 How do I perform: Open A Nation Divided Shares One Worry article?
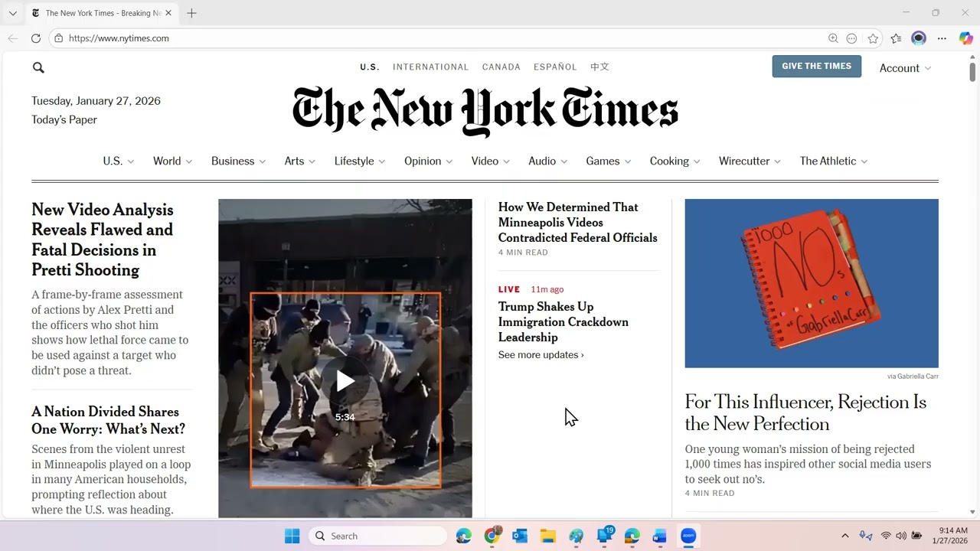click(109, 420)
